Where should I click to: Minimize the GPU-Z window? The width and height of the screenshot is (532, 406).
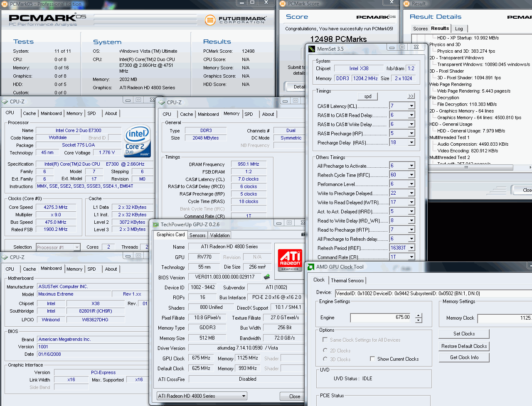(278, 223)
